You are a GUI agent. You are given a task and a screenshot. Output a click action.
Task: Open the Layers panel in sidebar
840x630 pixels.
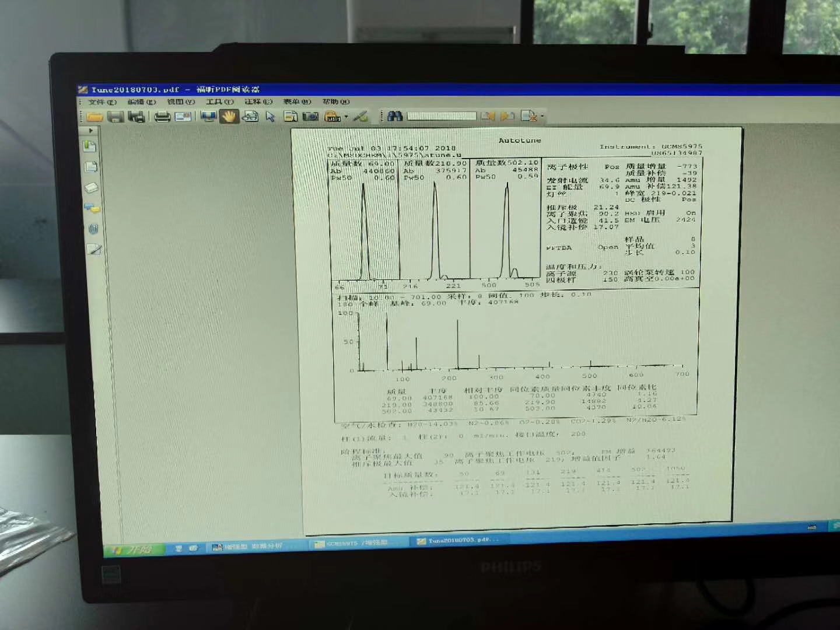point(92,187)
